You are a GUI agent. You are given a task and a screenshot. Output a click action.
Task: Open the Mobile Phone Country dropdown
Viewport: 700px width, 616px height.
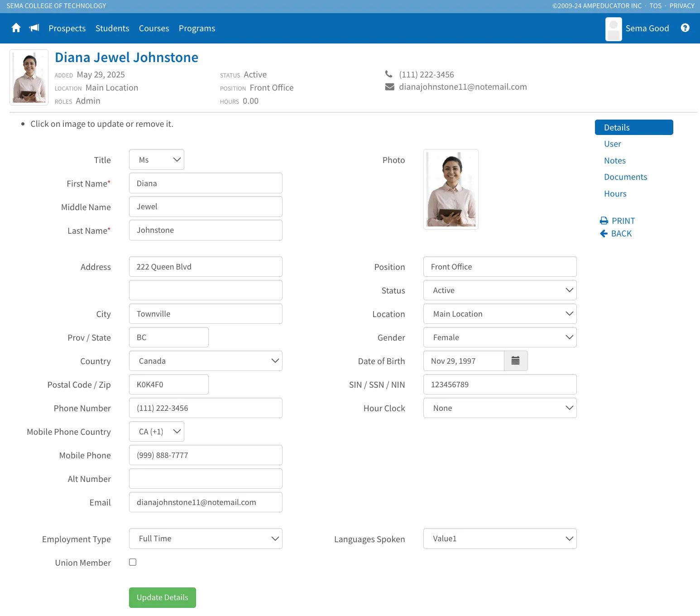click(157, 432)
